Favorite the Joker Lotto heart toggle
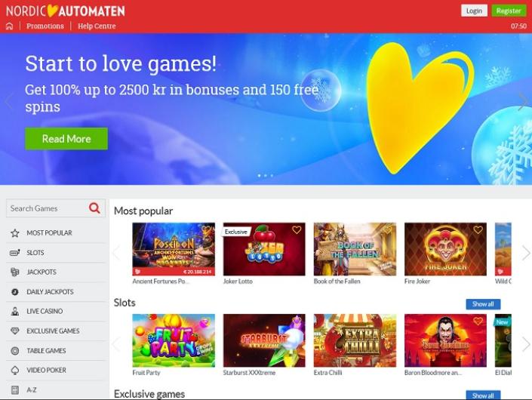 pyautogui.click(x=297, y=230)
